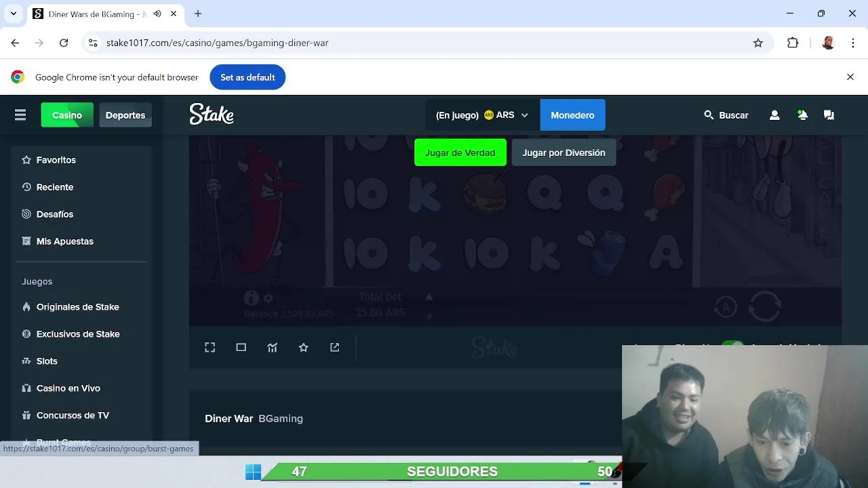Click Jugar por Diversión button

(564, 152)
